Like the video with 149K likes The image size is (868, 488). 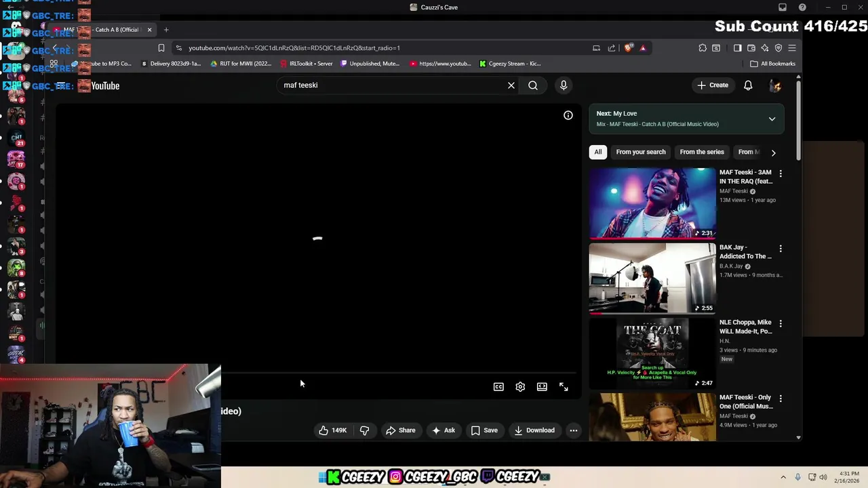coord(332,430)
